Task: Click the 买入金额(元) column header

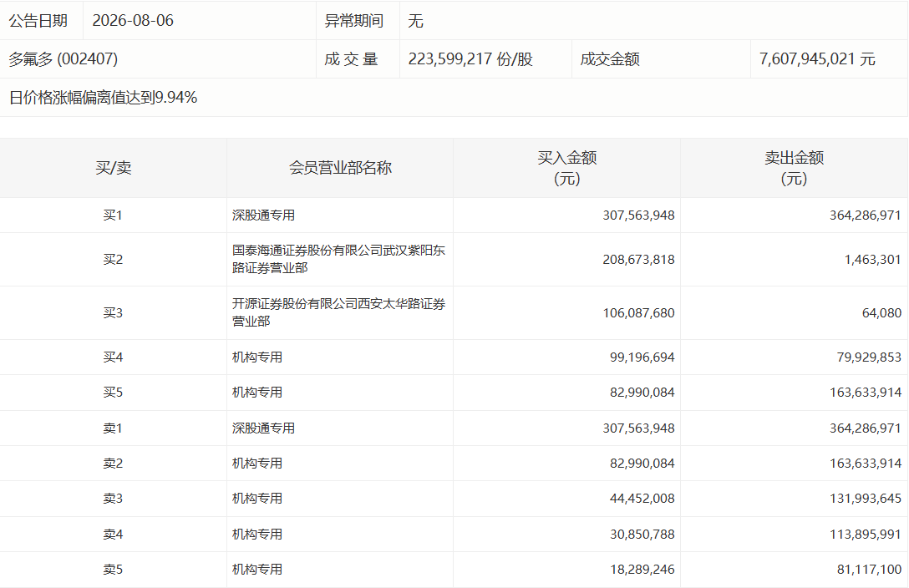Action: point(567,168)
